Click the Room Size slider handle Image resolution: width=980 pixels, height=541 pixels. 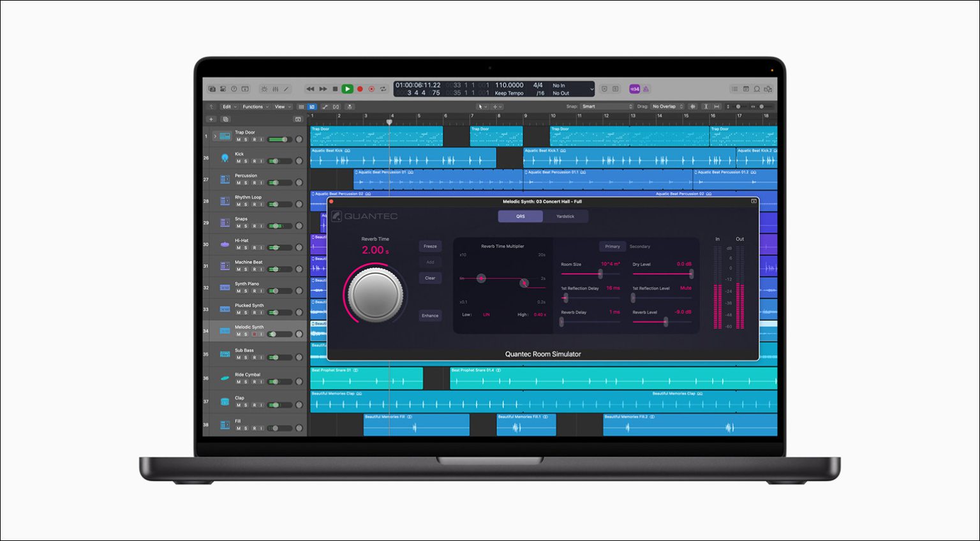pyautogui.click(x=600, y=274)
